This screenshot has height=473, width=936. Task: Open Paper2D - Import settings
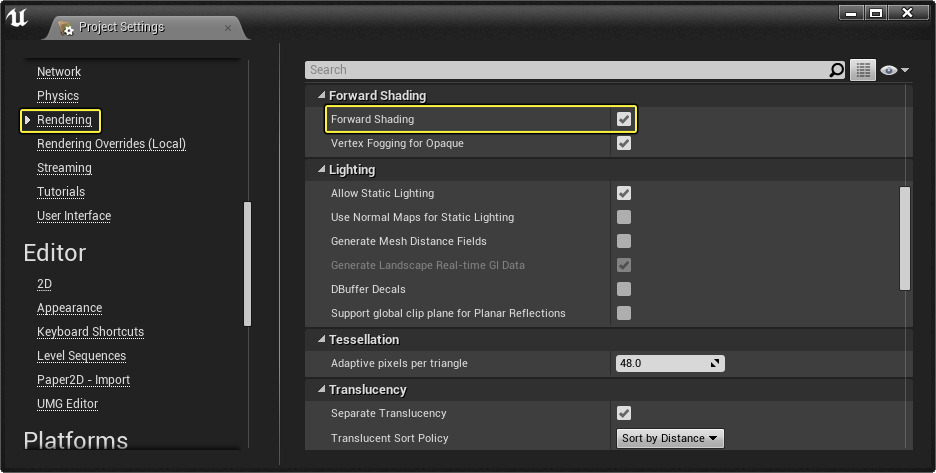[84, 380]
